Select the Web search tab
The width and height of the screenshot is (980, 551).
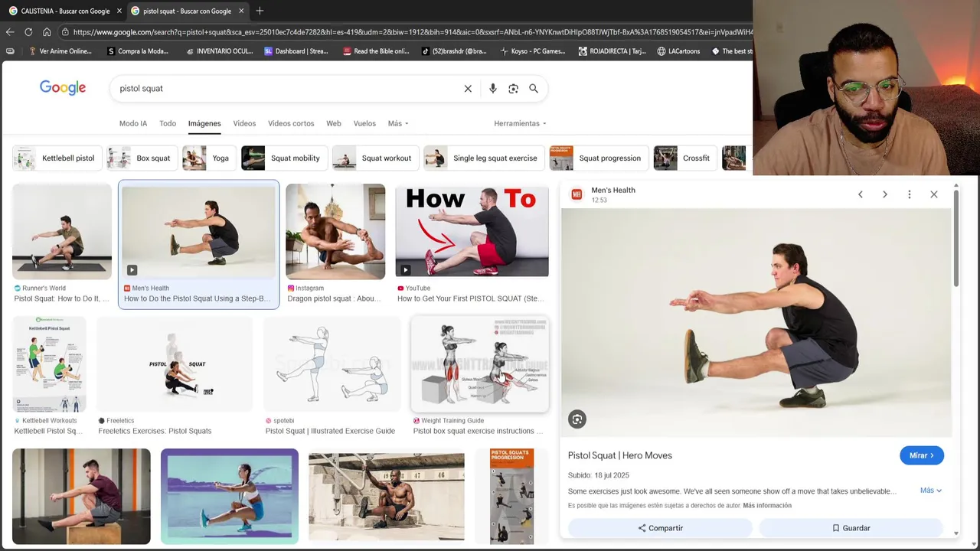(334, 123)
